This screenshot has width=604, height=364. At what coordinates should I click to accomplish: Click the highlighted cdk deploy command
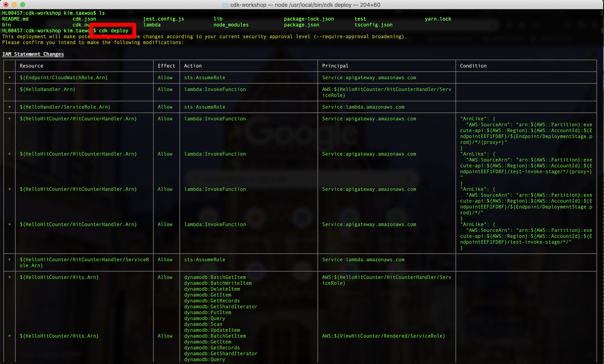[x=113, y=31]
